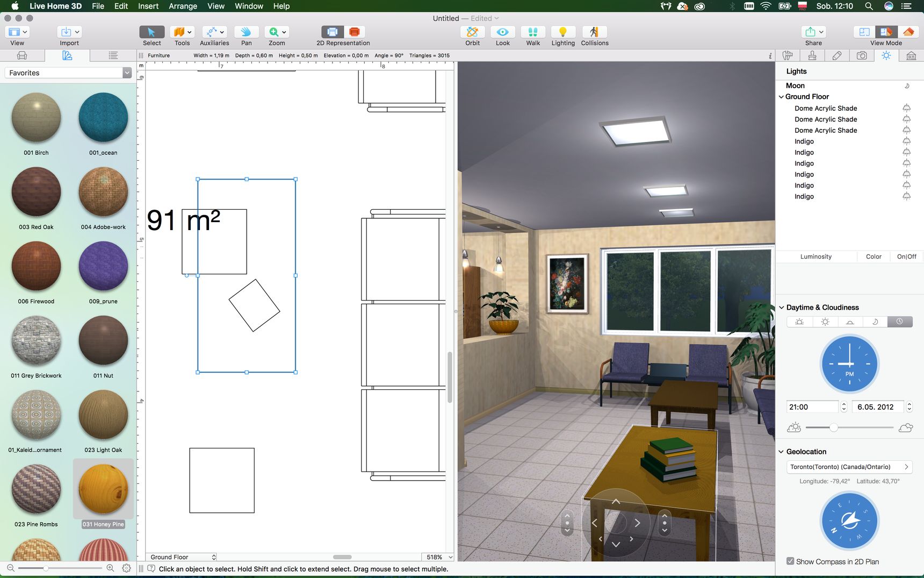The height and width of the screenshot is (578, 924).
Task: Open the camera inspector tab
Action: point(862,55)
